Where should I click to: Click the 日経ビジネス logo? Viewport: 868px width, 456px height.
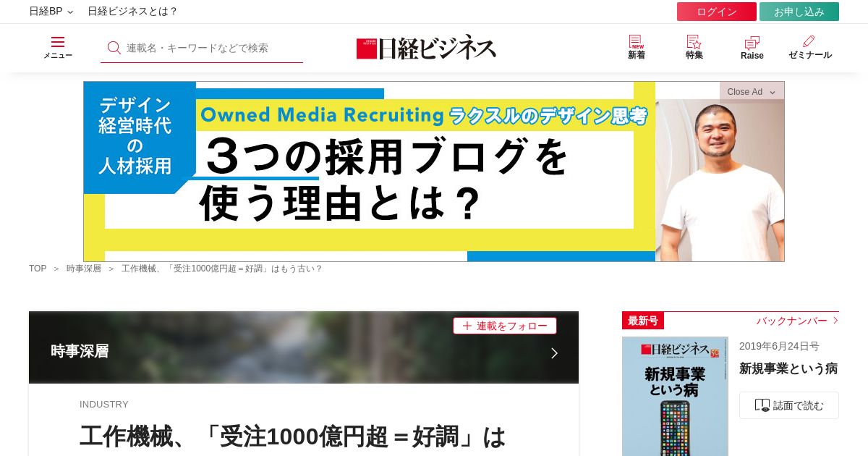tap(426, 48)
